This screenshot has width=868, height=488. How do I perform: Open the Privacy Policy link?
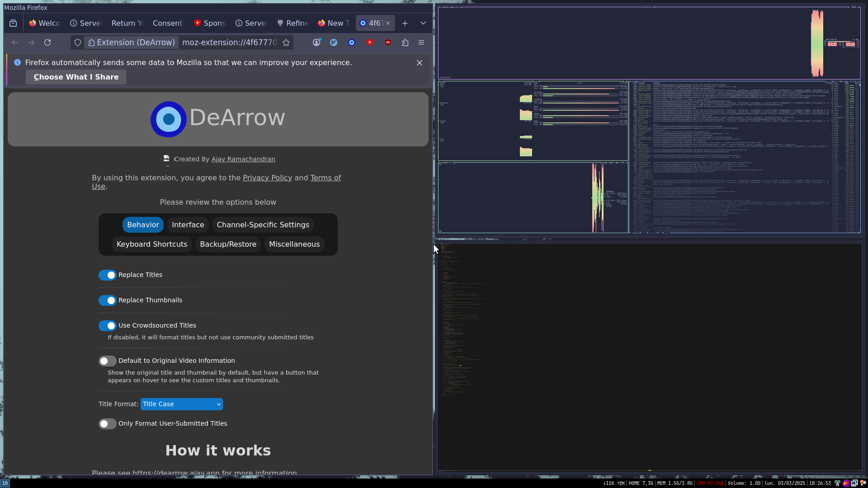coord(267,178)
